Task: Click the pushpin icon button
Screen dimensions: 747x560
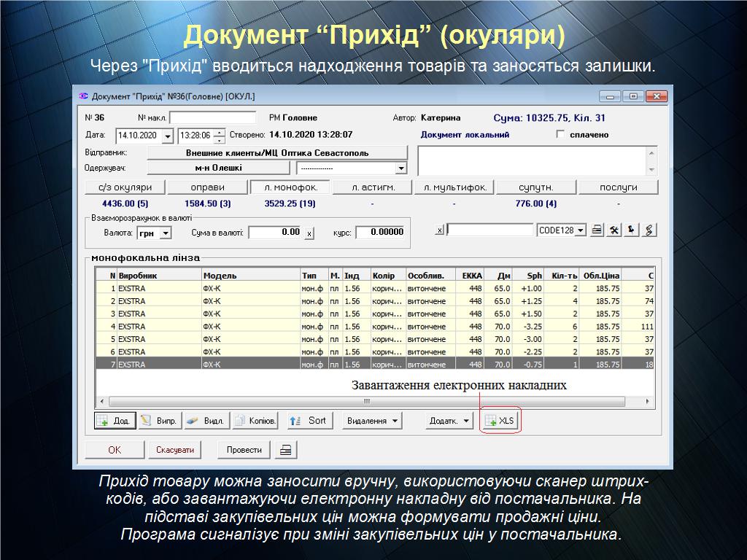Action: (632, 230)
